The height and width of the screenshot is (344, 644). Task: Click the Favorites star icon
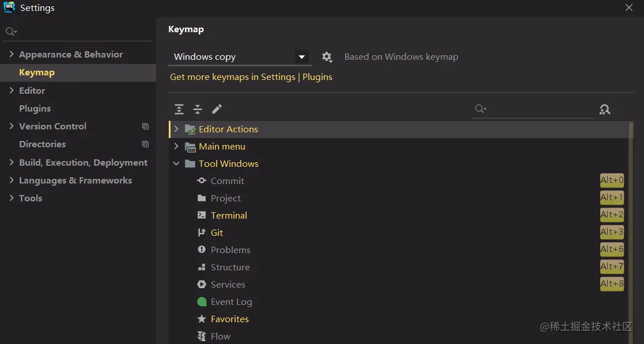coord(202,319)
